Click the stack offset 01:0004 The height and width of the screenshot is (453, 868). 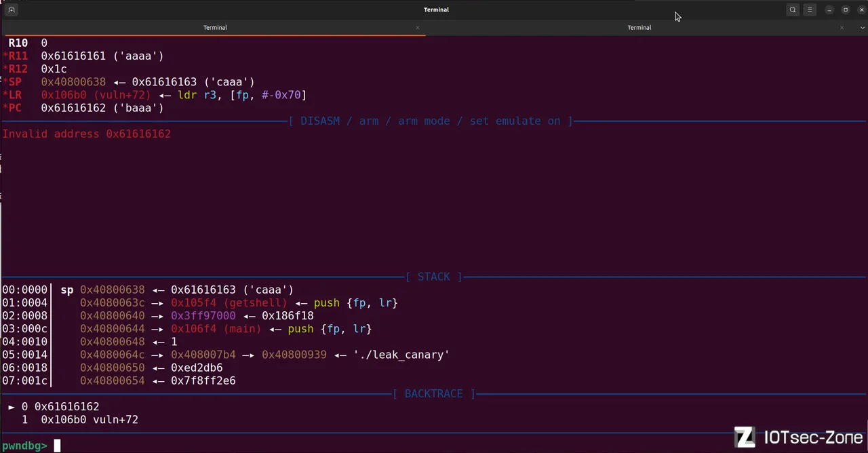click(24, 303)
